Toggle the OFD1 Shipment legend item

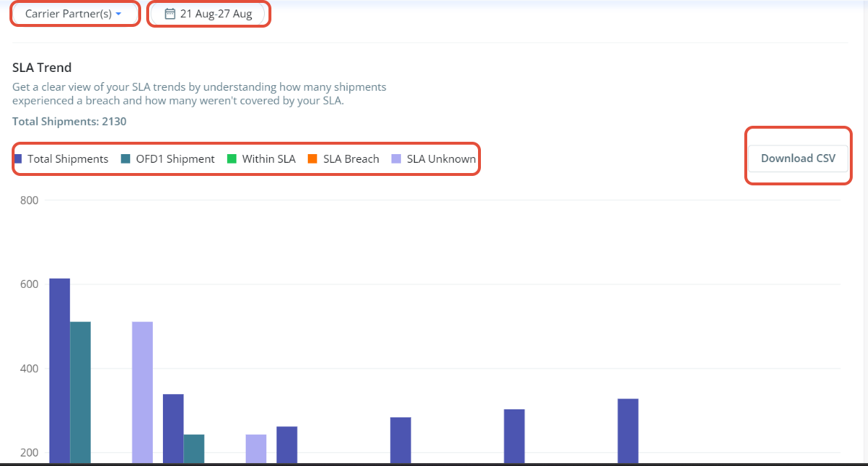168,158
